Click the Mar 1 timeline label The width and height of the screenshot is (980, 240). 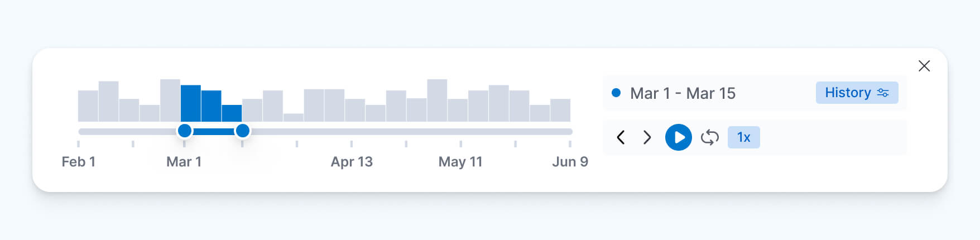click(184, 162)
